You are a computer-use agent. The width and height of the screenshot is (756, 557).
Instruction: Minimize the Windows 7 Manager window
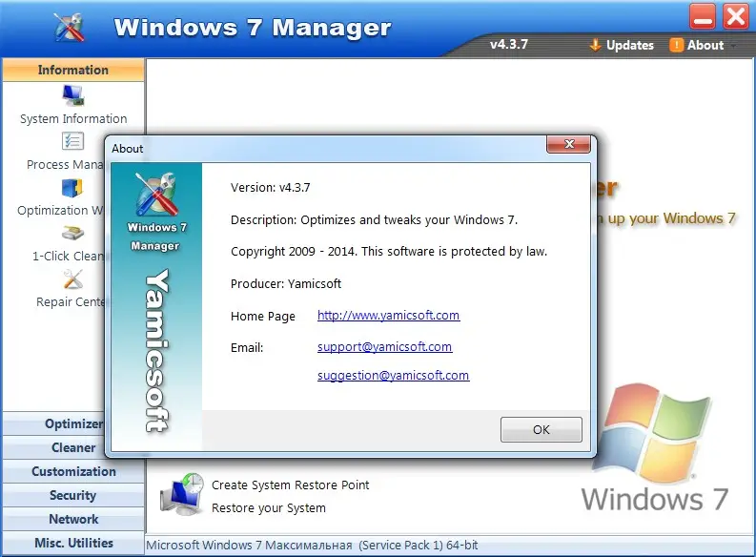point(703,16)
